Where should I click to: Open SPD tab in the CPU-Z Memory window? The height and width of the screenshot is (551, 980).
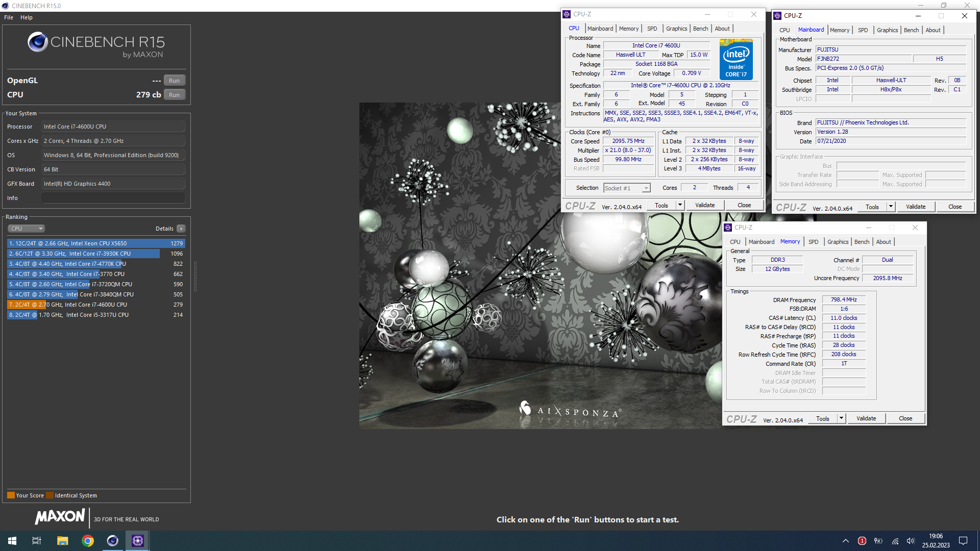(814, 242)
